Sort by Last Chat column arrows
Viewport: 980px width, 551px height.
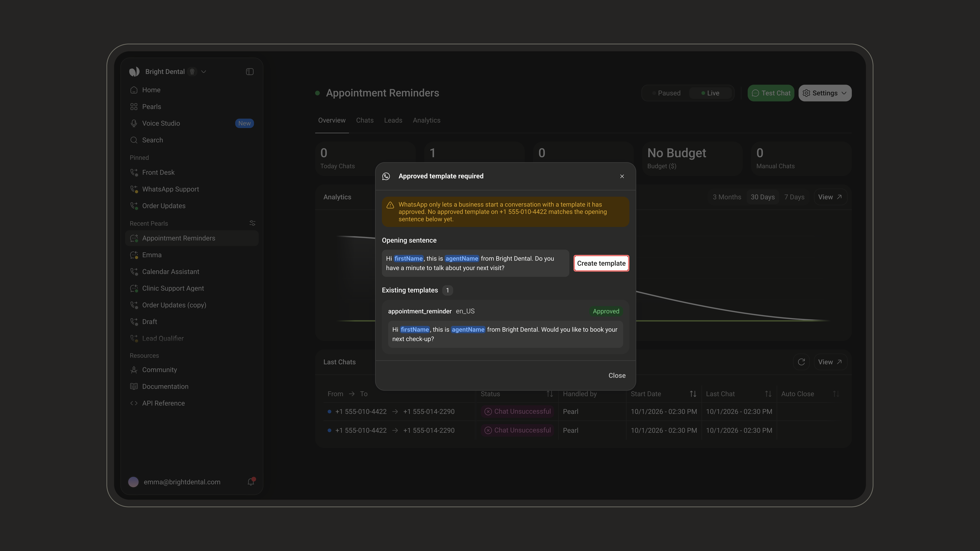click(768, 394)
